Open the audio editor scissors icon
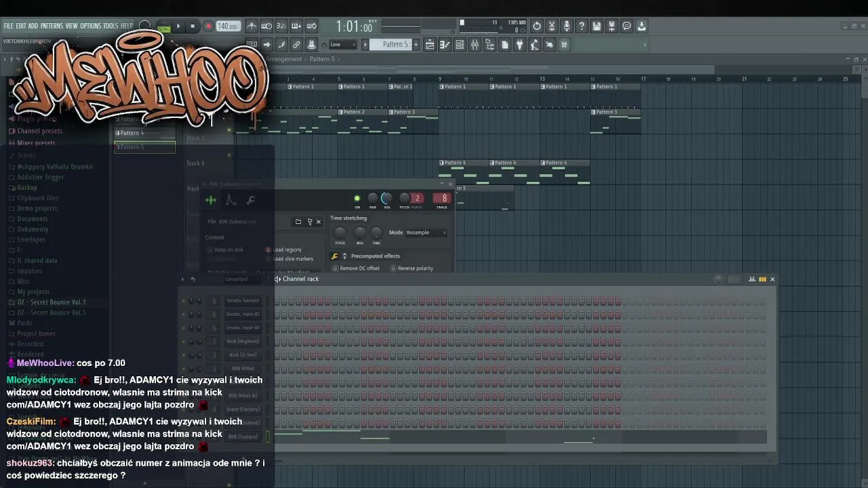The image size is (868, 488). click(x=552, y=26)
